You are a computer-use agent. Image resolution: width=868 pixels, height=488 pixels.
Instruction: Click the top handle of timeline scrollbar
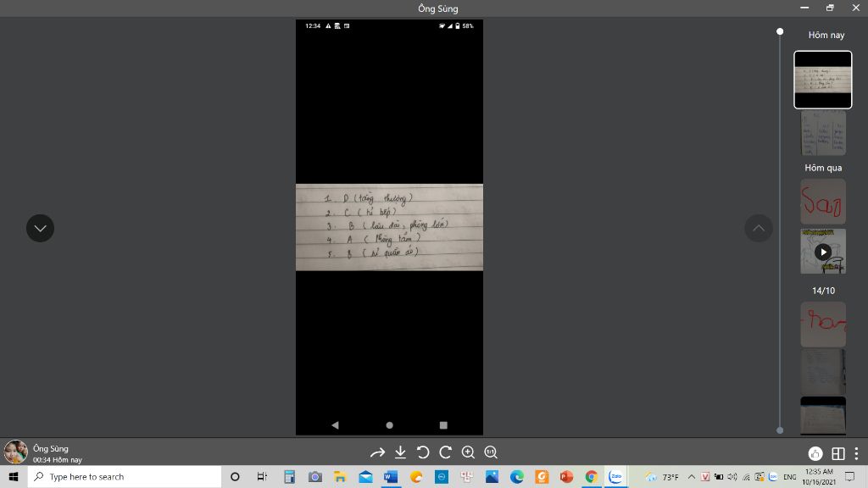click(780, 31)
